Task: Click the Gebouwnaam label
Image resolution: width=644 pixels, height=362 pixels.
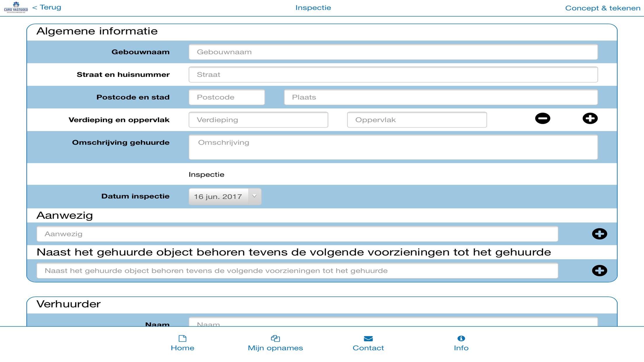Action: click(x=140, y=52)
